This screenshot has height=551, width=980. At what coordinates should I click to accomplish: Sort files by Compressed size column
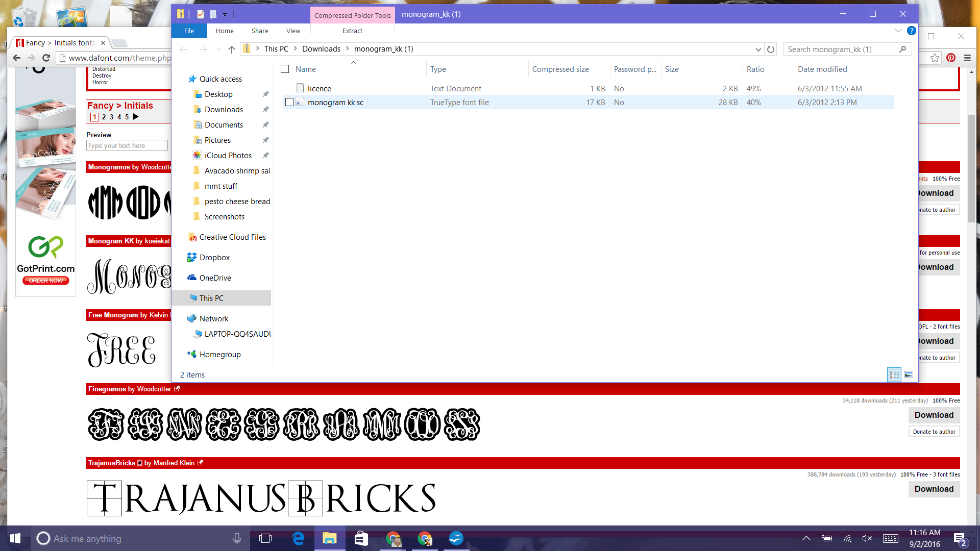pyautogui.click(x=560, y=69)
